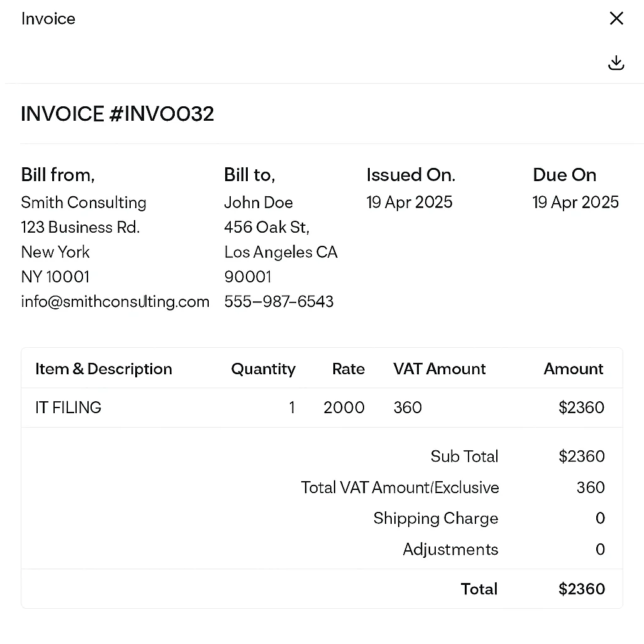This screenshot has height=644, width=644.
Task: Click the Shipping Charge label
Action: (x=435, y=518)
